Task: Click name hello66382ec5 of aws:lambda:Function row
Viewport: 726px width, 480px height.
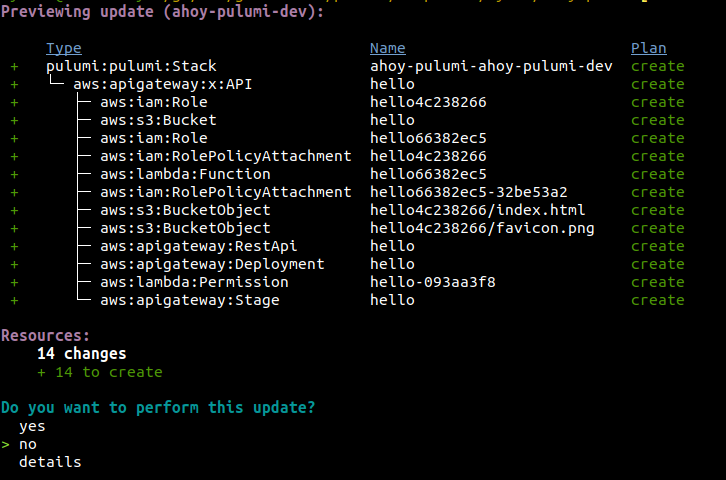Action: tap(428, 175)
